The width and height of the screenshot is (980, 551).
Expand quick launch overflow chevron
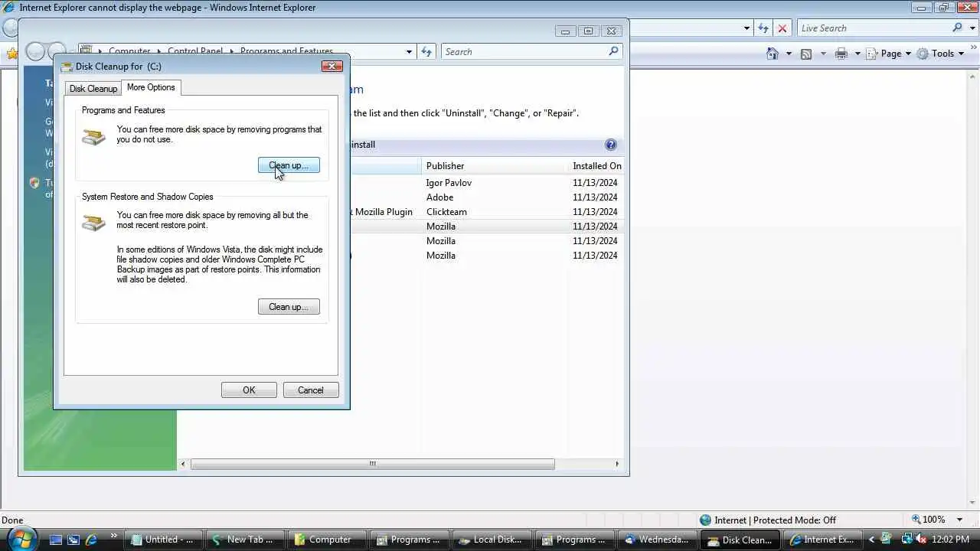coord(114,536)
